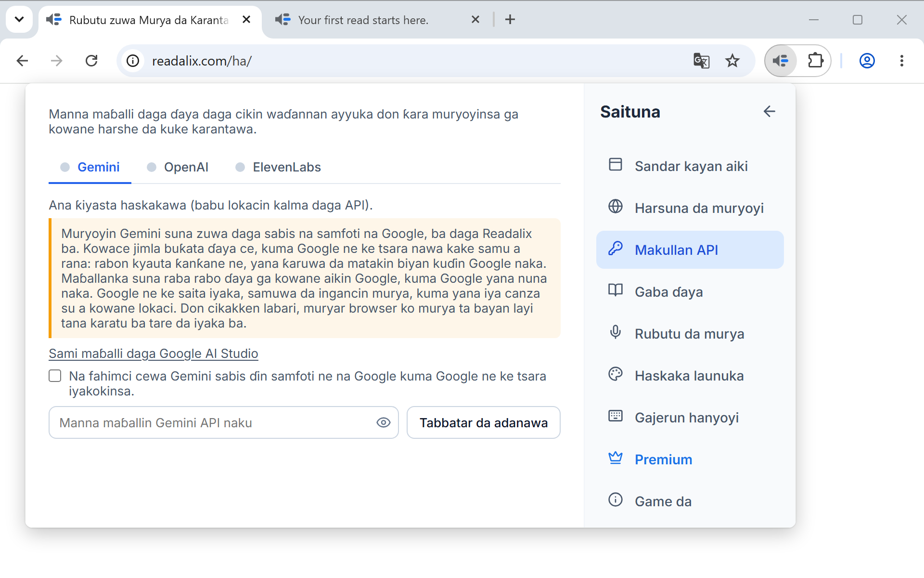Toggle API key visibility eye icon
This screenshot has height=578, width=924.
coord(384,422)
